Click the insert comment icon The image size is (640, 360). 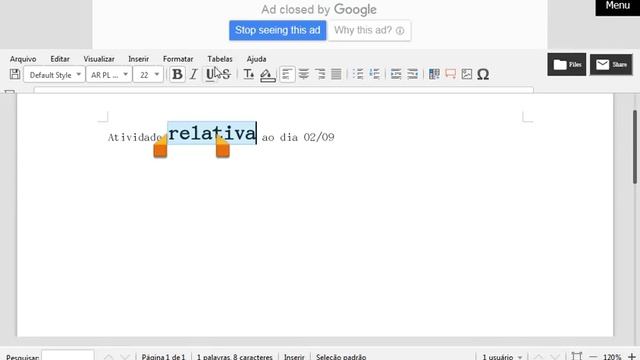(451, 74)
